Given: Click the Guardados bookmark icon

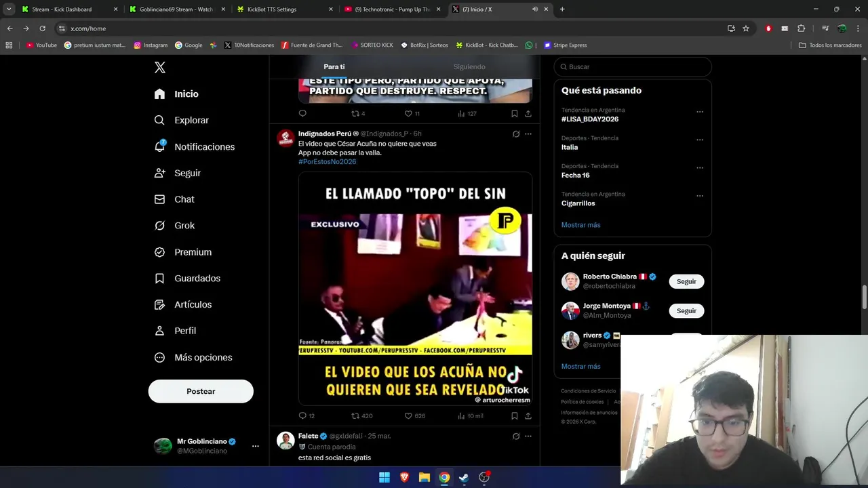Looking at the screenshot, I should point(159,279).
